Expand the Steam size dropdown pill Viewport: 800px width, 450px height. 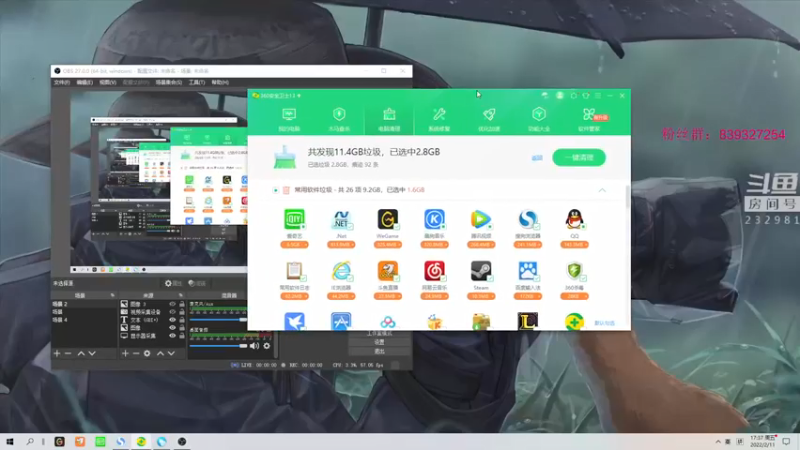(x=481, y=296)
